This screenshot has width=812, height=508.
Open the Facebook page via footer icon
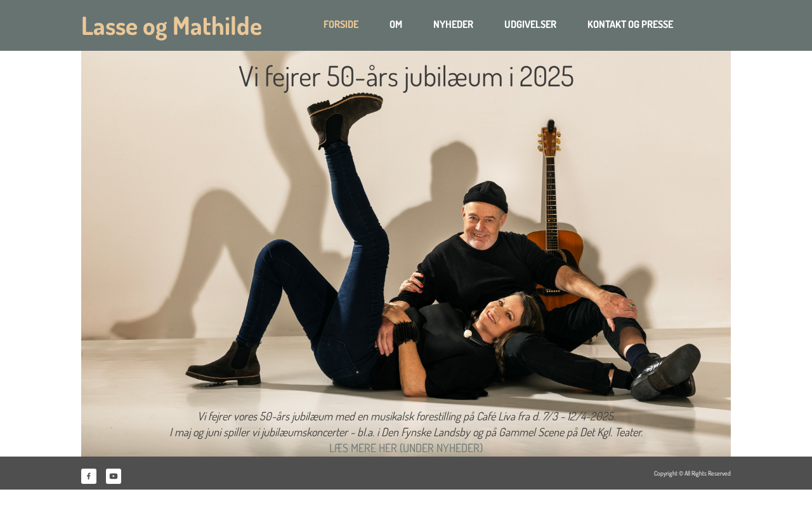[89, 476]
